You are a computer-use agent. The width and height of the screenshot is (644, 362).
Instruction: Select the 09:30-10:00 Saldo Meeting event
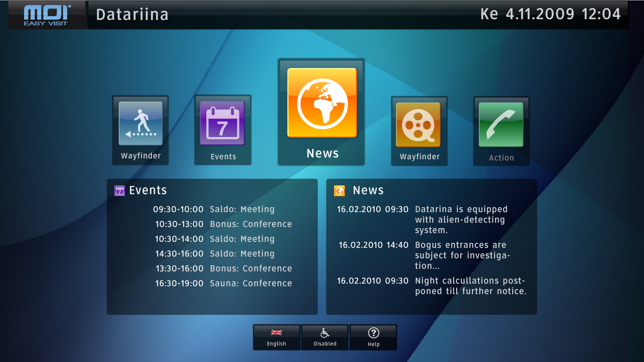click(214, 209)
